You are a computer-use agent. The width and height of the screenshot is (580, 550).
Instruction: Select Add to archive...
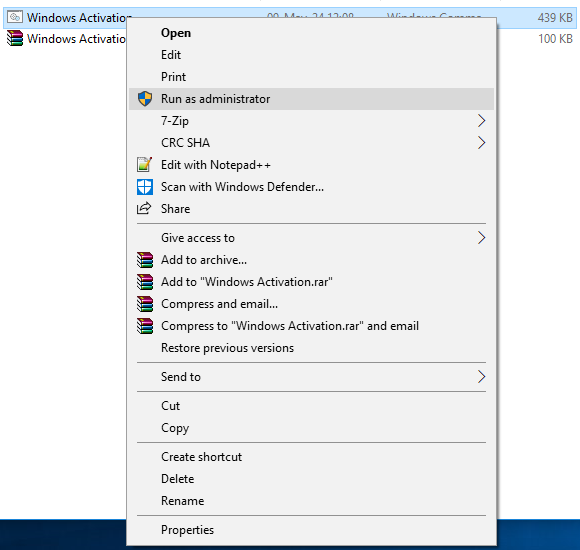311,260
